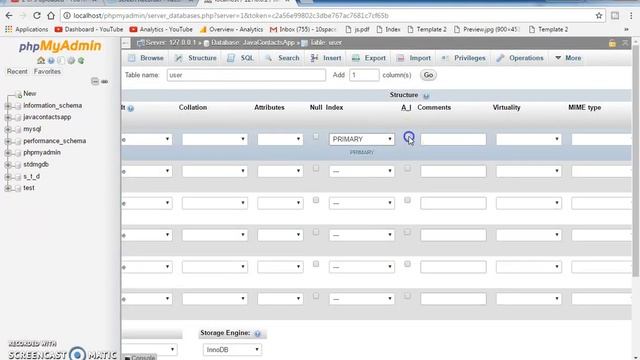Click the reload navigation panel icon
Screen dimensions: 640x360
(x=81, y=60)
